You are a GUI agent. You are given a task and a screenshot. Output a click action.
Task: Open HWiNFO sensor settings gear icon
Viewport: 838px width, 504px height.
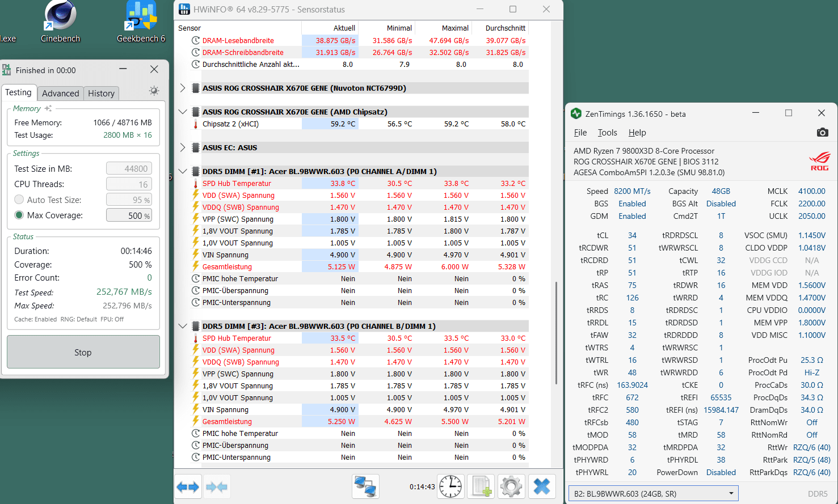pos(511,486)
